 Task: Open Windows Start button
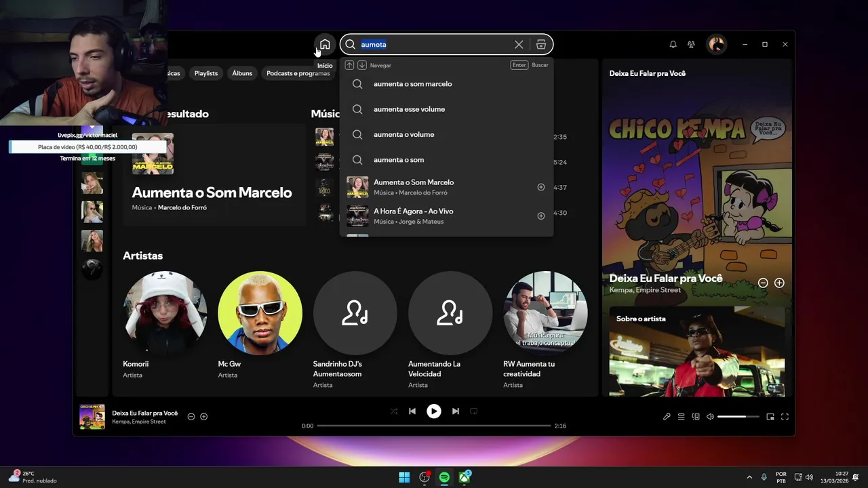tap(404, 477)
